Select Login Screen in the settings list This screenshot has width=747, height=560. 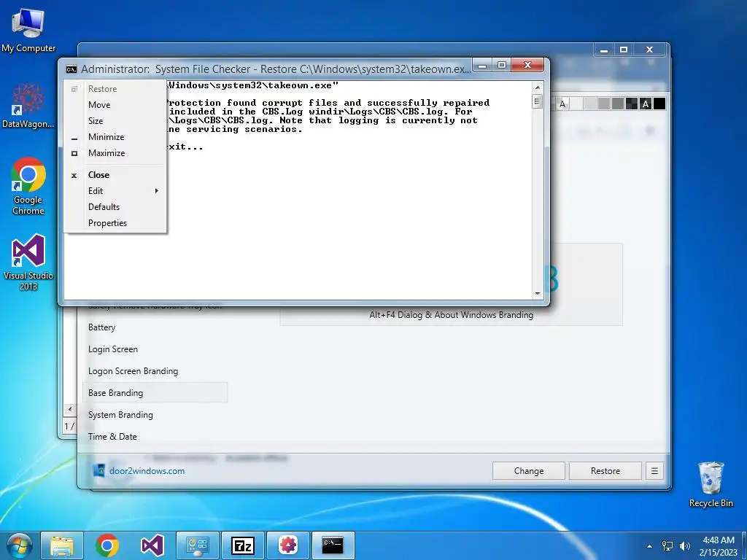pos(155,349)
